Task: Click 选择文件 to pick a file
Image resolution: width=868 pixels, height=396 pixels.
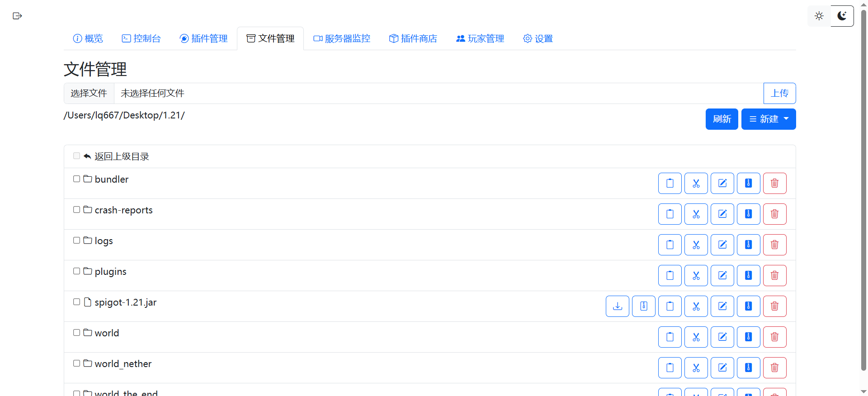Action: click(x=89, y=93)
